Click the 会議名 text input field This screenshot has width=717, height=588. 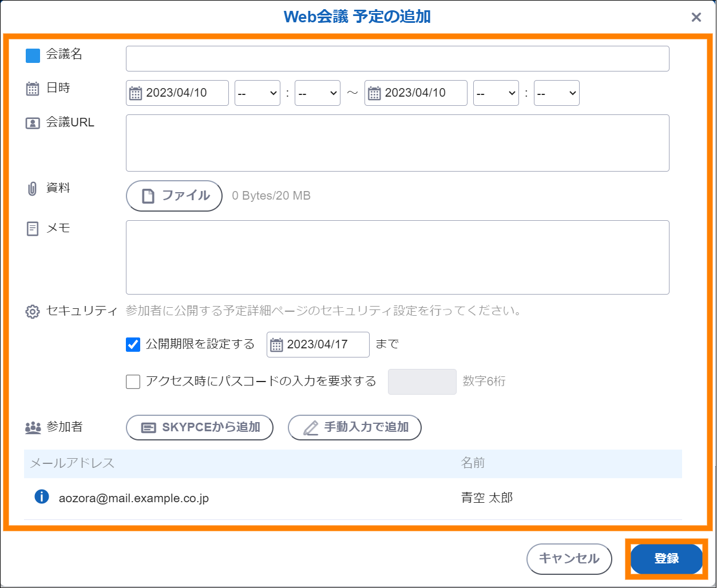[x=397, y=58]
